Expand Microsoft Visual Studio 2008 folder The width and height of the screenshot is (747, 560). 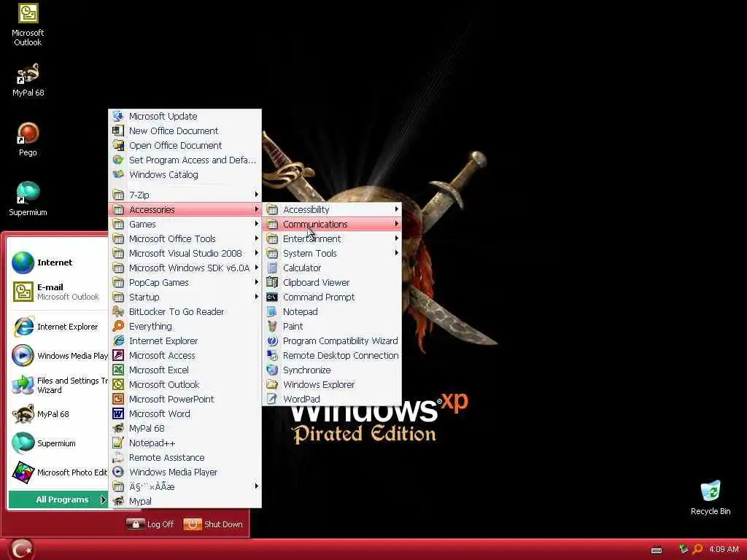pyautogui.click(x=185, y=253)
